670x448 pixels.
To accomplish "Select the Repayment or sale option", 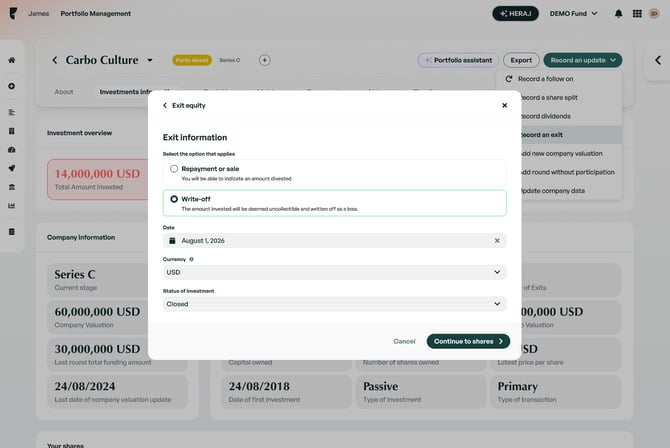I will point(174,169).
